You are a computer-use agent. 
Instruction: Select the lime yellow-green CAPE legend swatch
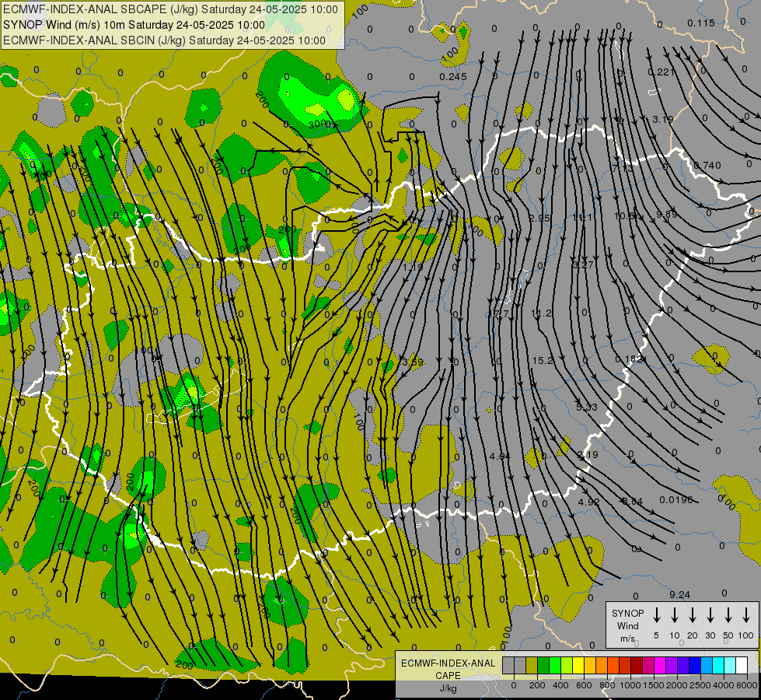[567, 665]
